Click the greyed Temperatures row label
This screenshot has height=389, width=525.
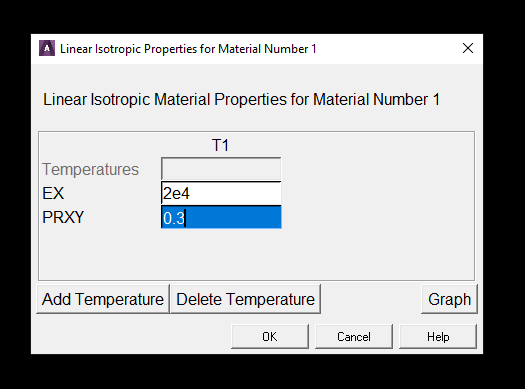90,169
